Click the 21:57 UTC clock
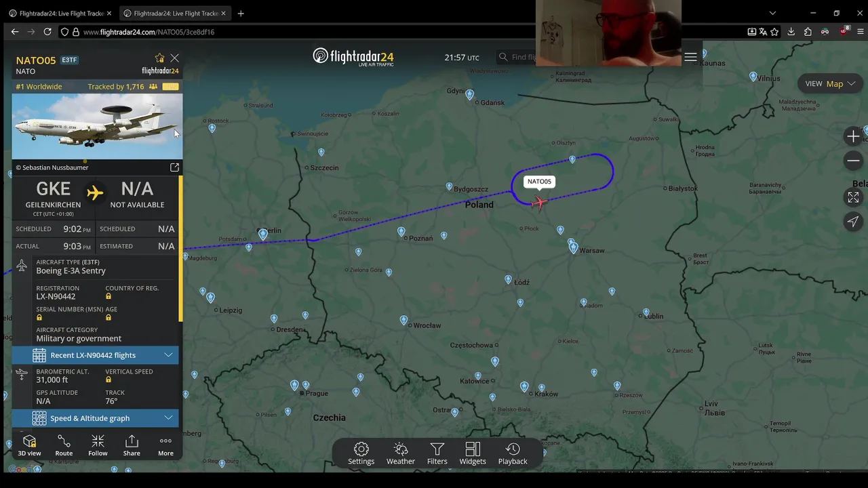The width and height of the screenshot is (868, 488). [x=462, y=58]
